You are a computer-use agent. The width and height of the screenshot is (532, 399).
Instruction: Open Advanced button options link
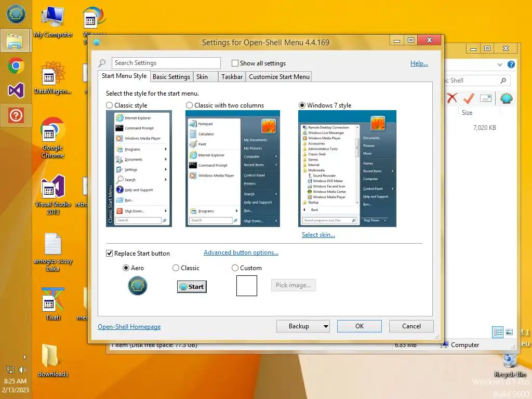[x=241, y=252]
